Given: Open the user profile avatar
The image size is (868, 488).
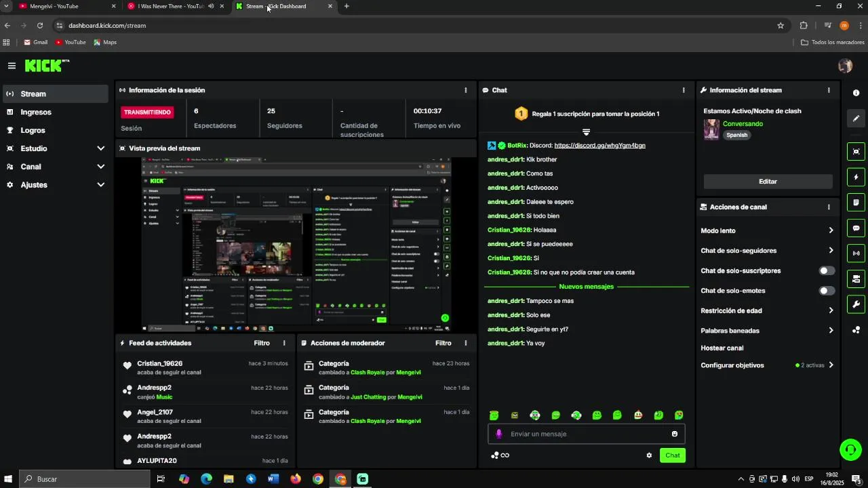Looking at the screenshot, I should tap(845, 66).
